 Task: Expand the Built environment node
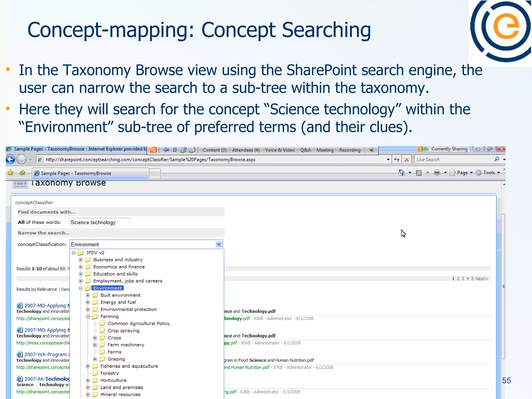point(88,295)
